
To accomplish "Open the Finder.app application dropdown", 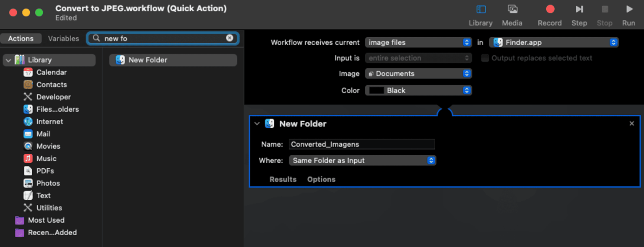I will tap(553, 43).
